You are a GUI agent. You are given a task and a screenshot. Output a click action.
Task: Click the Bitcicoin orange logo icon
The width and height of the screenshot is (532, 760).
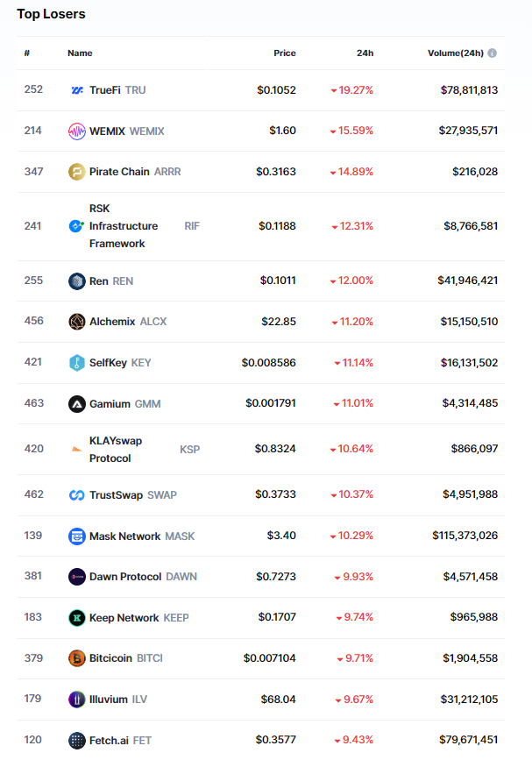(x=77, y=658)
